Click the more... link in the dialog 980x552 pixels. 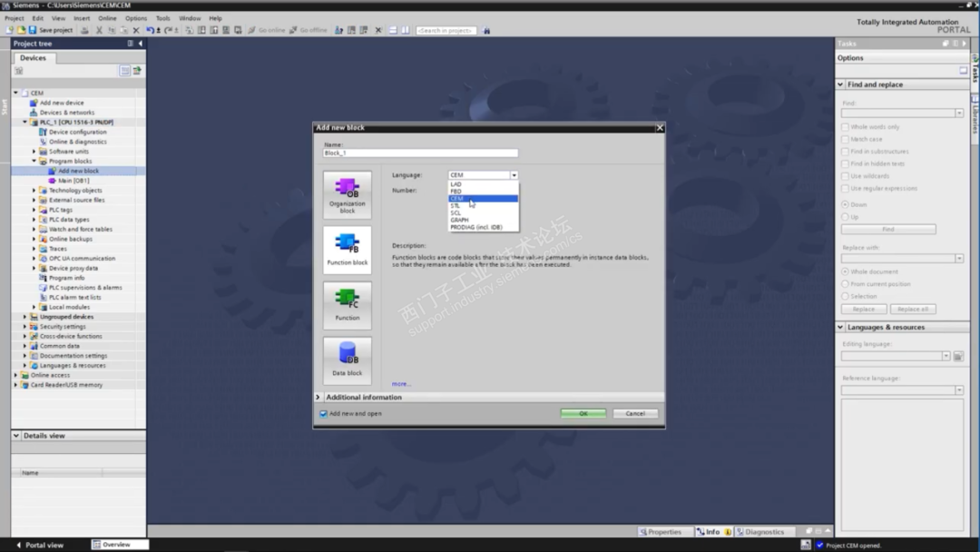[x=401, y=384]
